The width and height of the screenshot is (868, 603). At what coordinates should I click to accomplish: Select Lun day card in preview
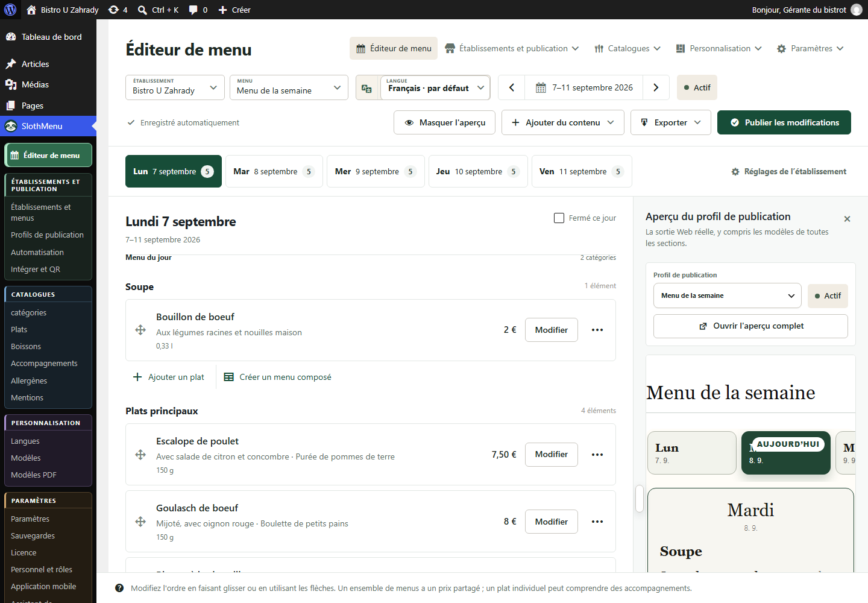[x=692, y=453]
